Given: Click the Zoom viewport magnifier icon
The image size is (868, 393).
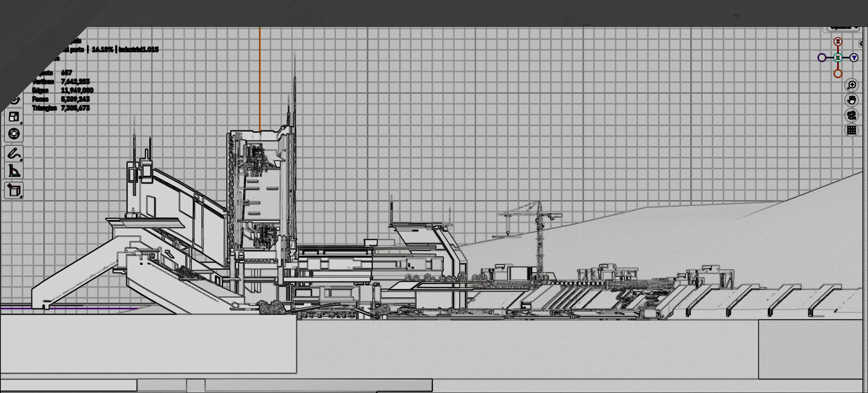Looking at the screenshot, I should 852,85.
